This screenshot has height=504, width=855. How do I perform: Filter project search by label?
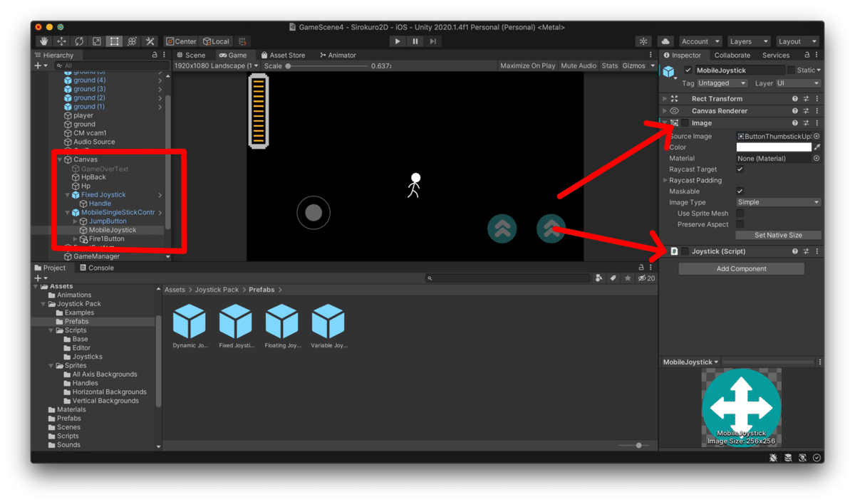pyautogui.click(x=613, y=278)
